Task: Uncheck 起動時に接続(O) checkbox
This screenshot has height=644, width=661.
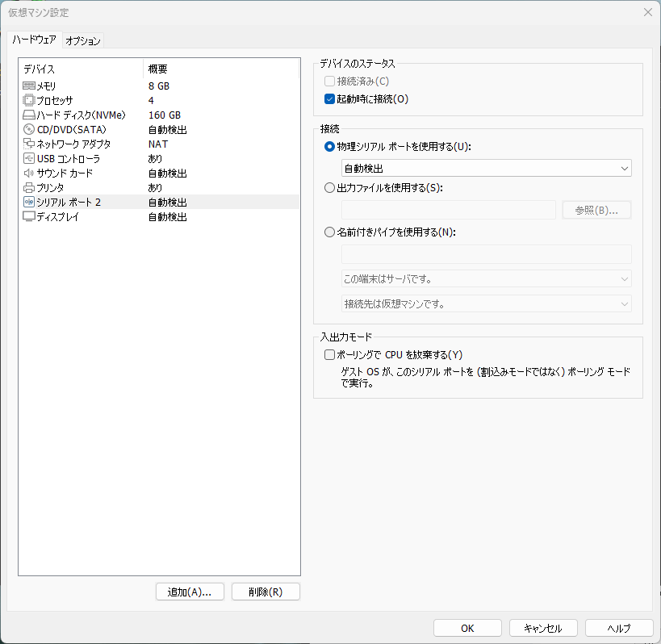Action: [329, 99]
